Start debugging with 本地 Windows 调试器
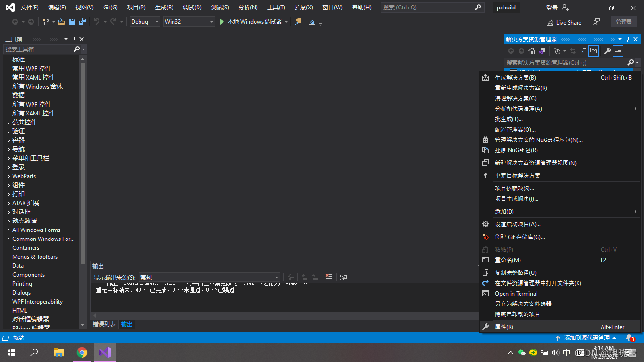The height and width of the screenshot is (362, 644). click(254, 21)
